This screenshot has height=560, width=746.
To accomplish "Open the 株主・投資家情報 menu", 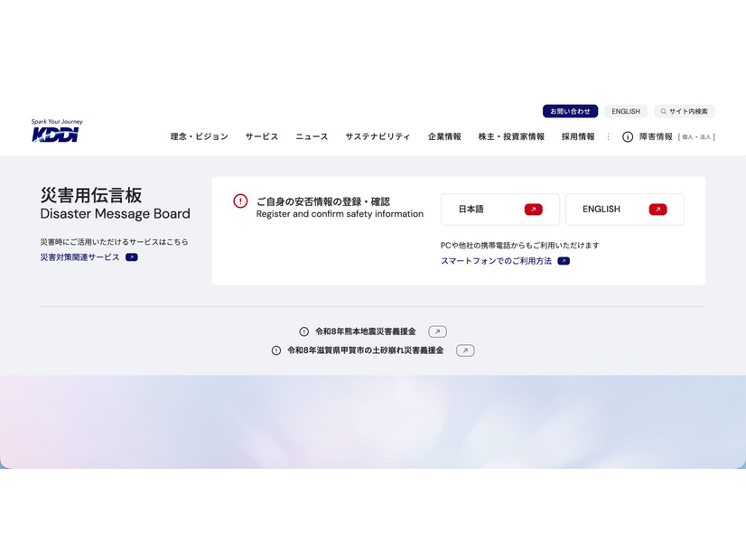I will pyautogui.click(x=511, y=136).
